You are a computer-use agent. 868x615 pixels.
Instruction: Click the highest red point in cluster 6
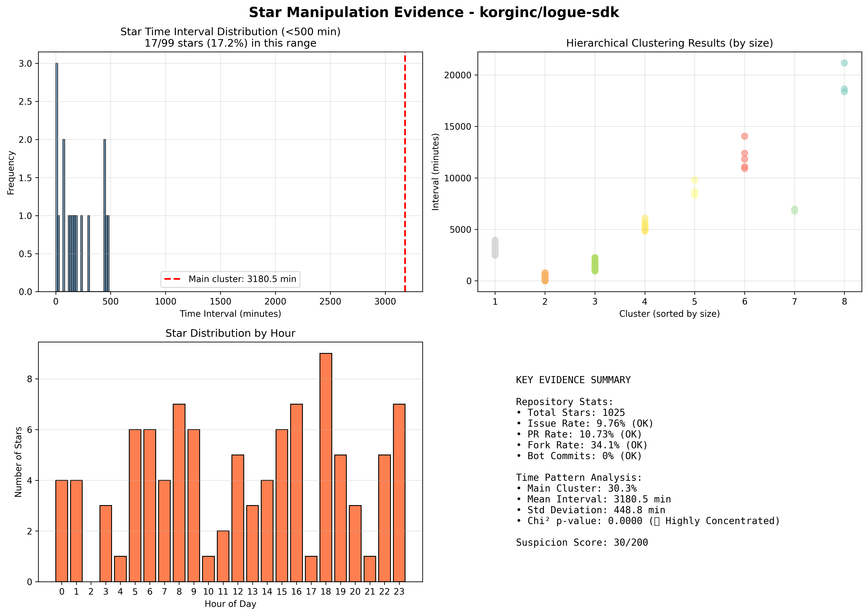tap(745, 136)
